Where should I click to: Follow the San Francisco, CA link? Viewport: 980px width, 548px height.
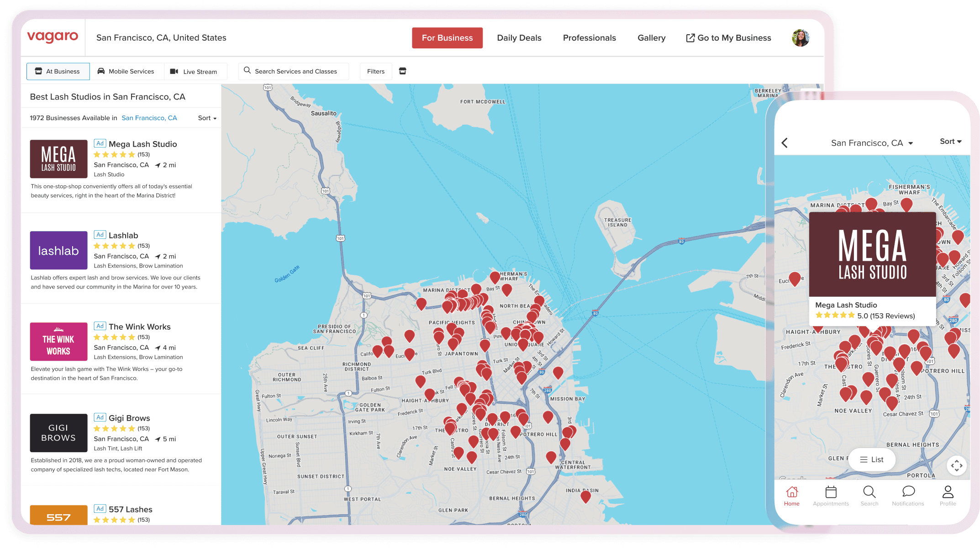point(149,118)
